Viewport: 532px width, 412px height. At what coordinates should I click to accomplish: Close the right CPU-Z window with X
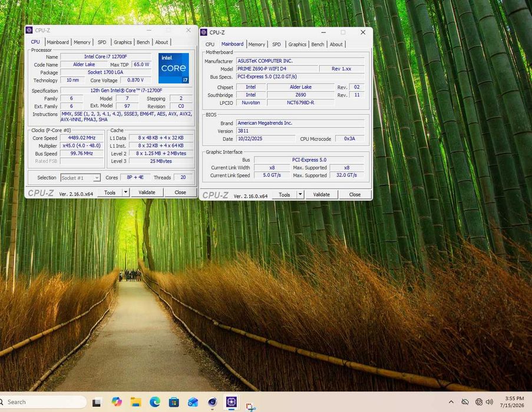click(363, 32)
